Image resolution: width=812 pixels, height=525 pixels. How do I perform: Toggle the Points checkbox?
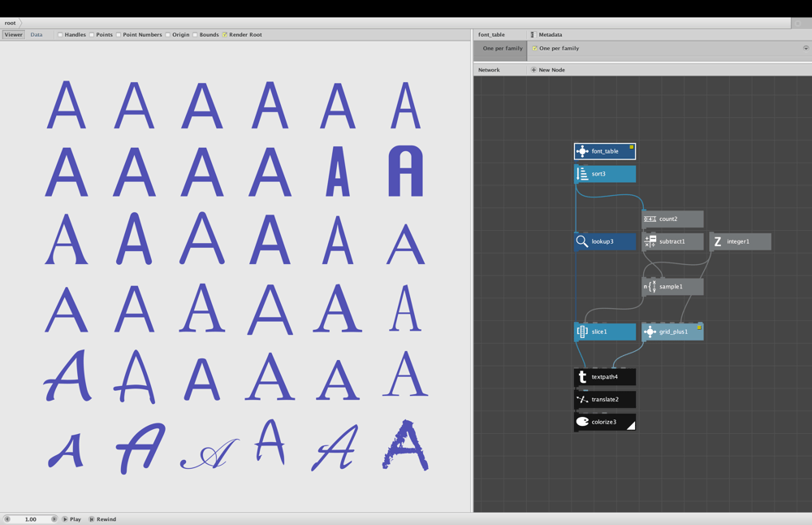pos(92,35)
